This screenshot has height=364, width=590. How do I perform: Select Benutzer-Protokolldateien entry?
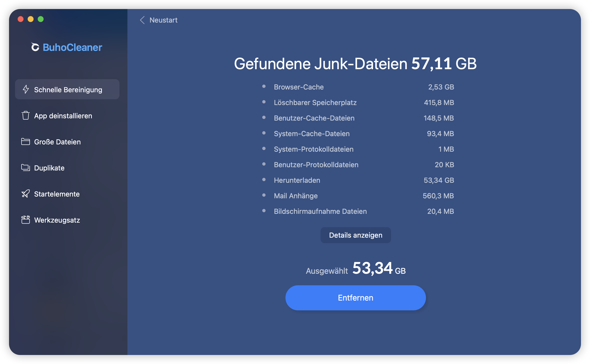pyautogui.click(x=358, y=165)
